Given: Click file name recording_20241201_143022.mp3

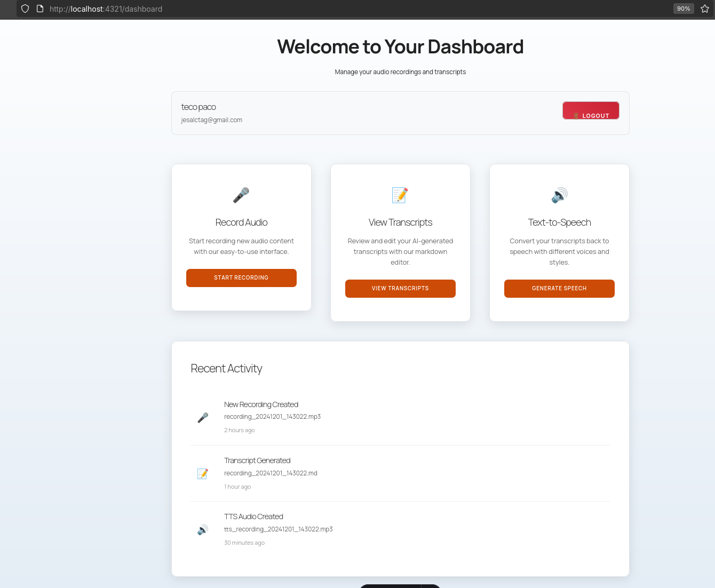Looking at the screenshot, I should pyautogui.click(x=272, y=417).
